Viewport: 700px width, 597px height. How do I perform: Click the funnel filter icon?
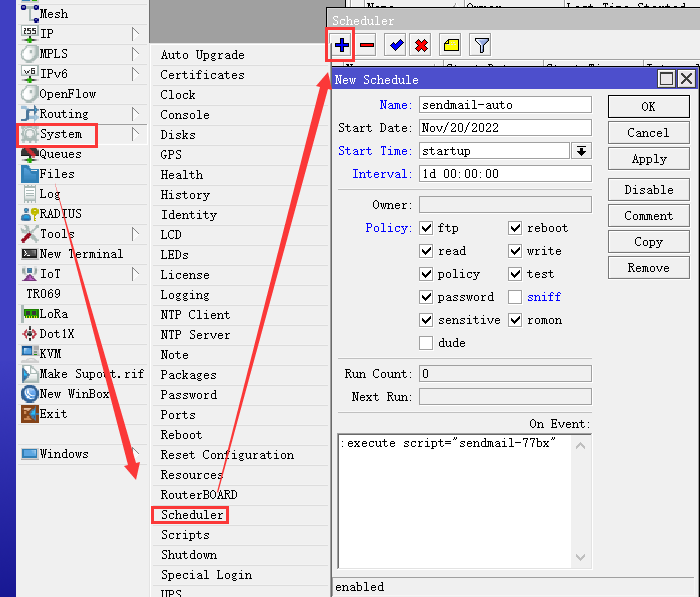point(481,45)
